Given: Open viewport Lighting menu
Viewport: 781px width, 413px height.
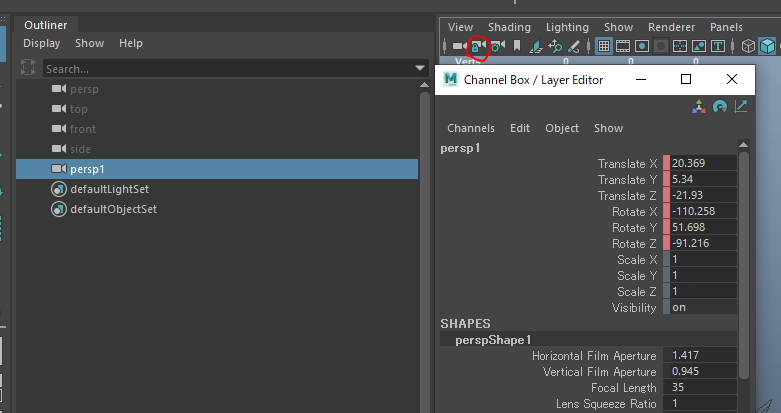Looking at the screenshot, I should [x=567, y=27].
